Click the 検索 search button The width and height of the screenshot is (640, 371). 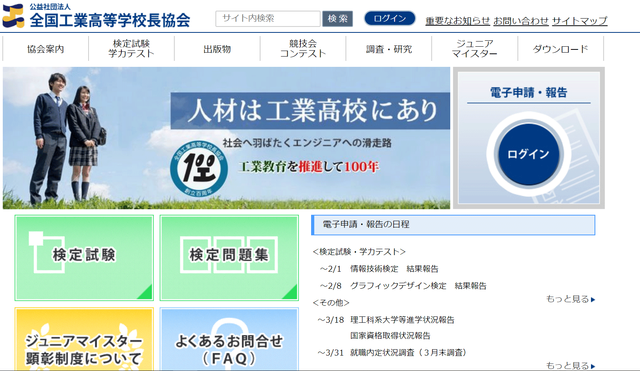click(x=338, y=19)
